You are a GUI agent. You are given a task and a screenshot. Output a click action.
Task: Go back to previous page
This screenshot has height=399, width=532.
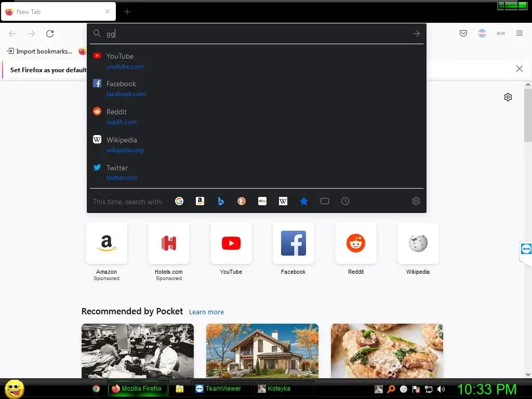[x=12, y=34]
